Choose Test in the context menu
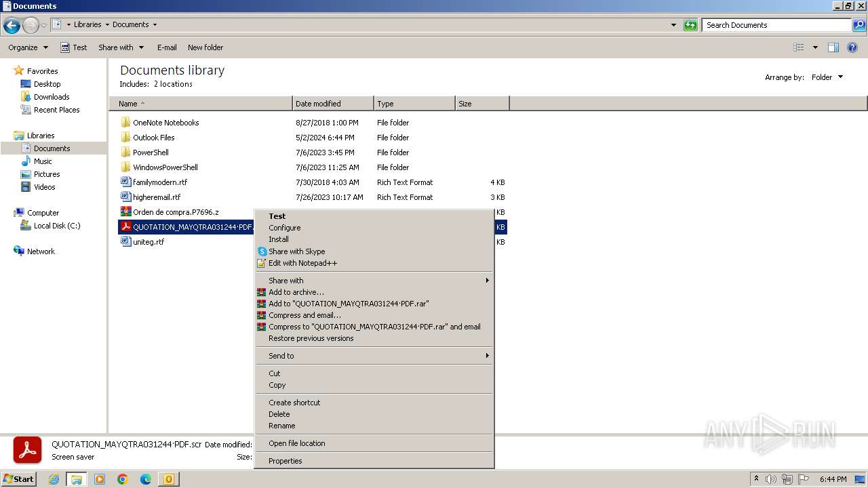Image resolution: width=868 pixels, height=488 pixels. click(374, 216)
